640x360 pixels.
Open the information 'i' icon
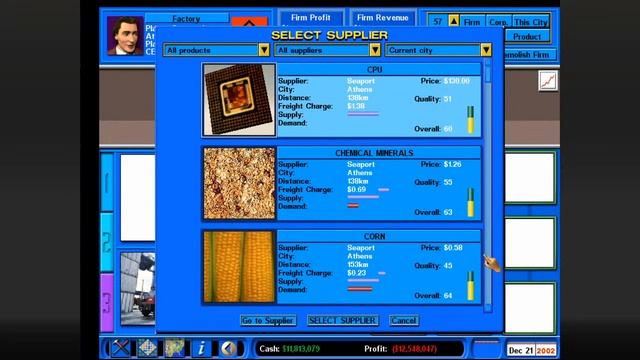click(x=201, y=348)
